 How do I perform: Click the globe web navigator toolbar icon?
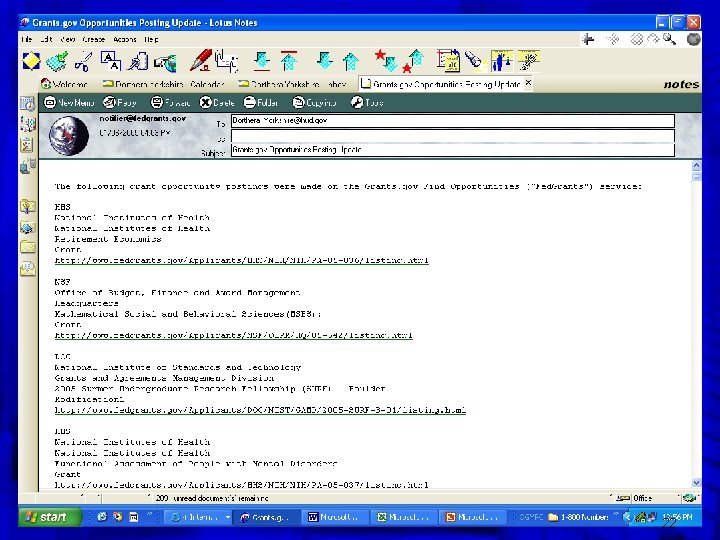[165, 63]
